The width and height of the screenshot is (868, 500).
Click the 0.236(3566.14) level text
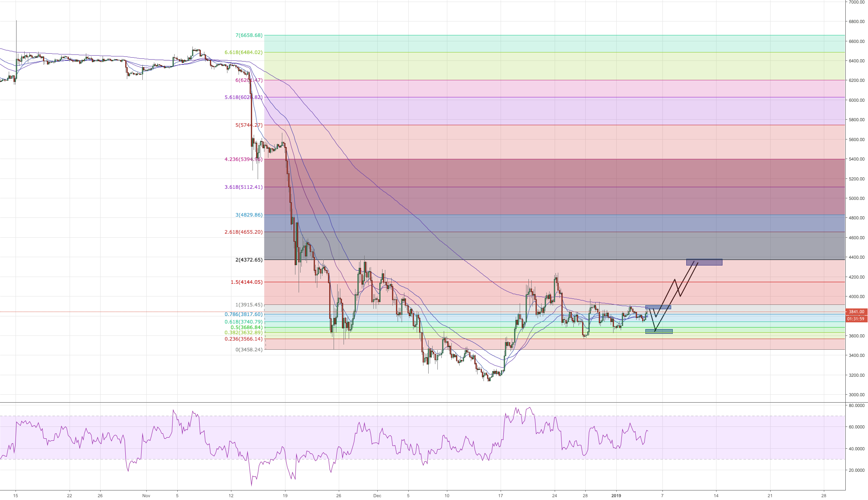tap(243, 339)
